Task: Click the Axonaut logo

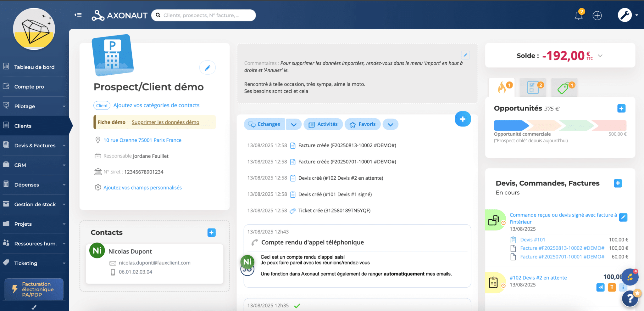Action: 119,15
